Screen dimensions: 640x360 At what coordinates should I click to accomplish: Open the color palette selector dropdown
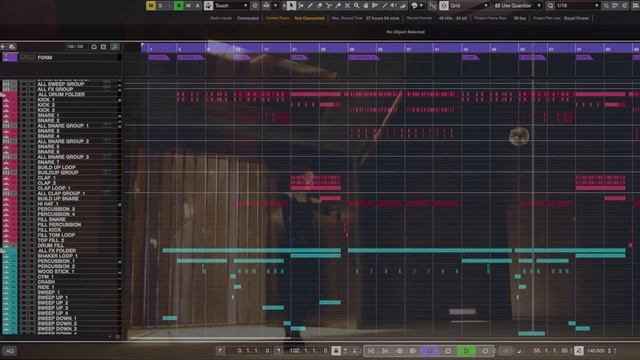click(417, 5)
